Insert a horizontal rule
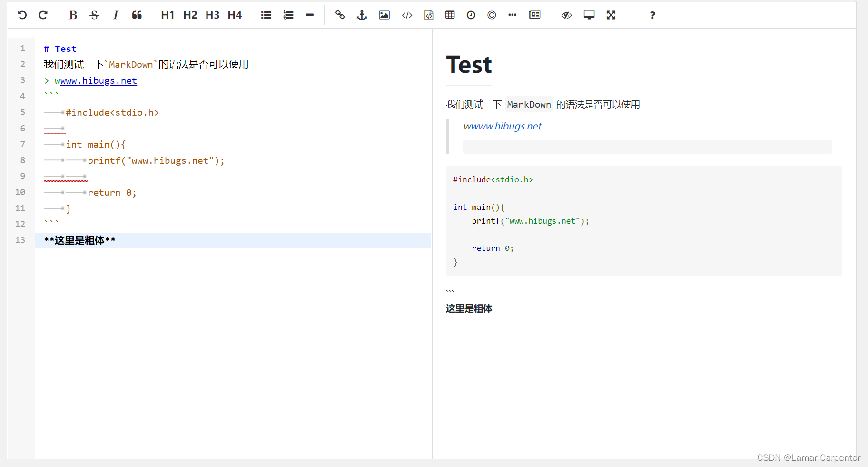This screenshot has width=868, height=467. (x=310, y=15)
